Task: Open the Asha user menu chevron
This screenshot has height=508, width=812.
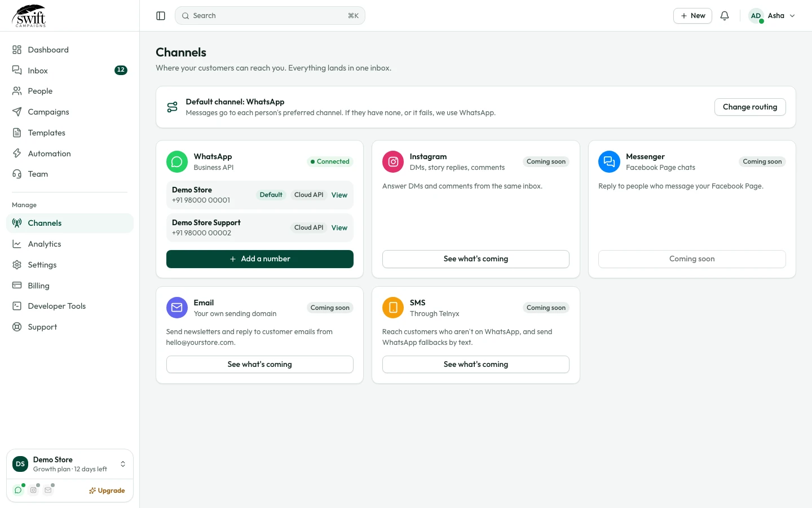Action: click(792, 16)
